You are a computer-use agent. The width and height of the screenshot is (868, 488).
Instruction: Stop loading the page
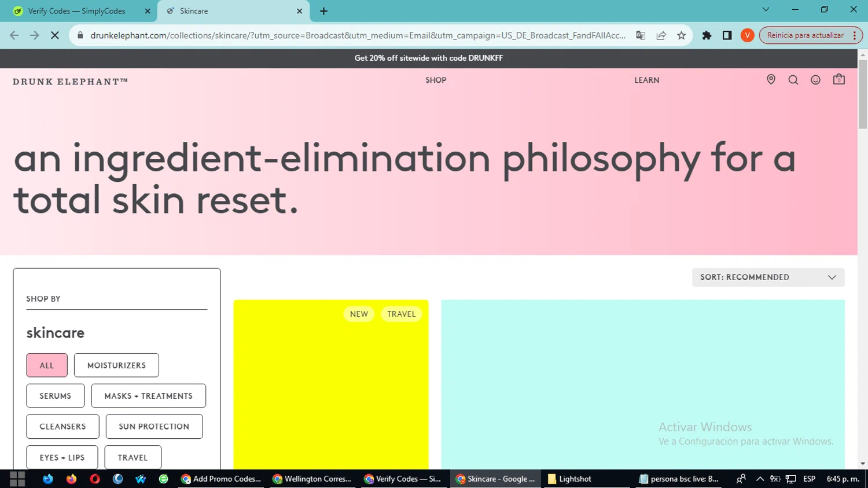(x=55, y=35)
